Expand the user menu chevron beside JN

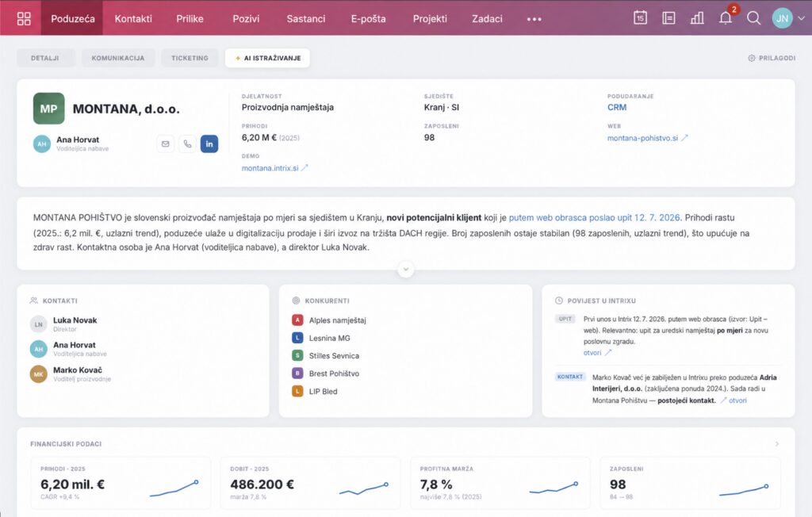tap(801, 18)
